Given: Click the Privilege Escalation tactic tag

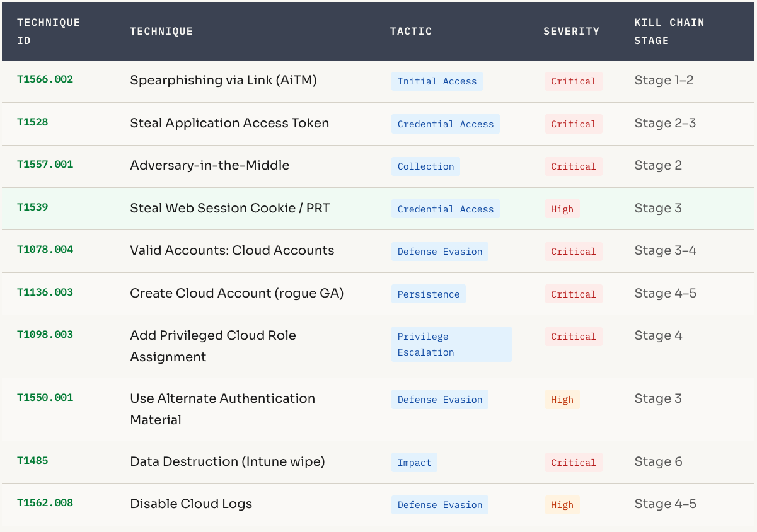Looking at the screenshot, I should [451, 344].
